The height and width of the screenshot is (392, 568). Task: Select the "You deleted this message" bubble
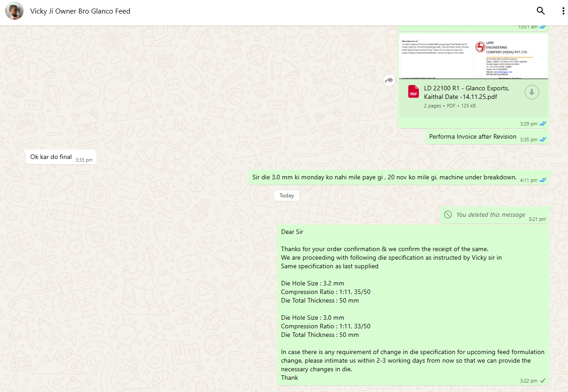(490, 215)
